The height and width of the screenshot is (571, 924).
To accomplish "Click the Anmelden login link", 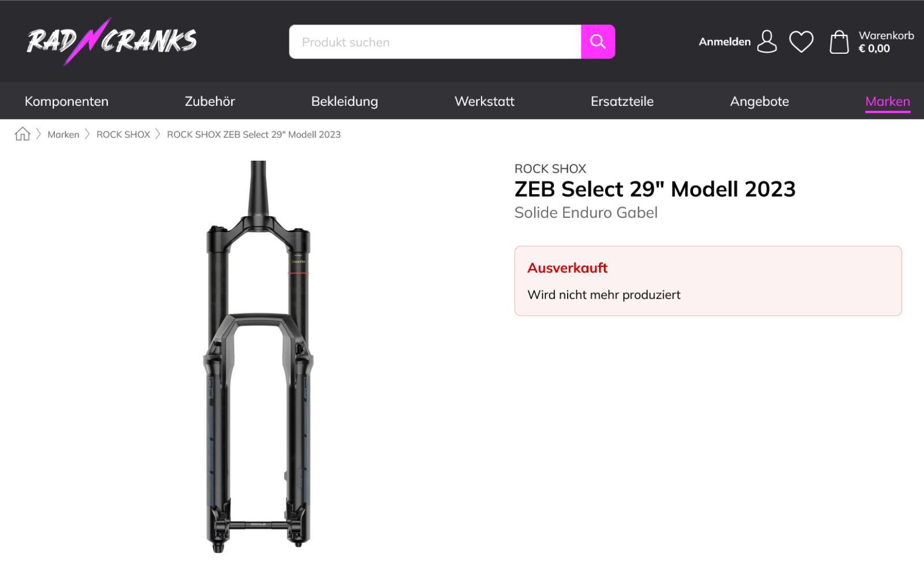I will (x=724, y=42).
